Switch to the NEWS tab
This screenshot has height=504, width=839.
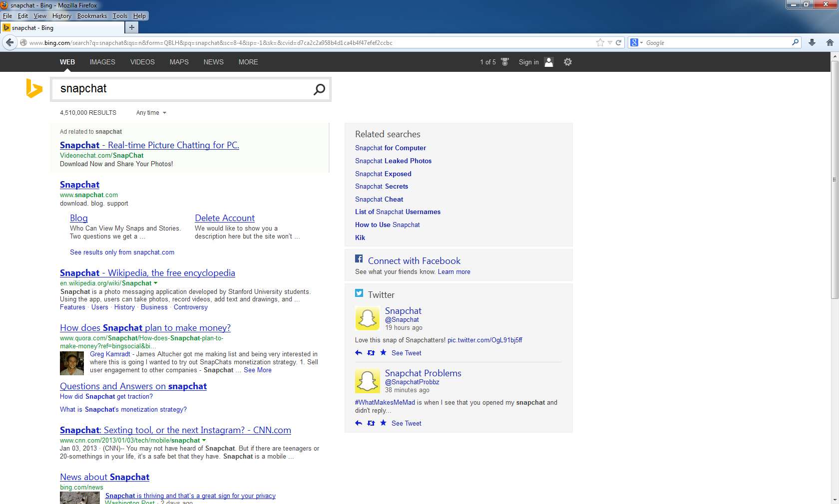tap(213, 62)
